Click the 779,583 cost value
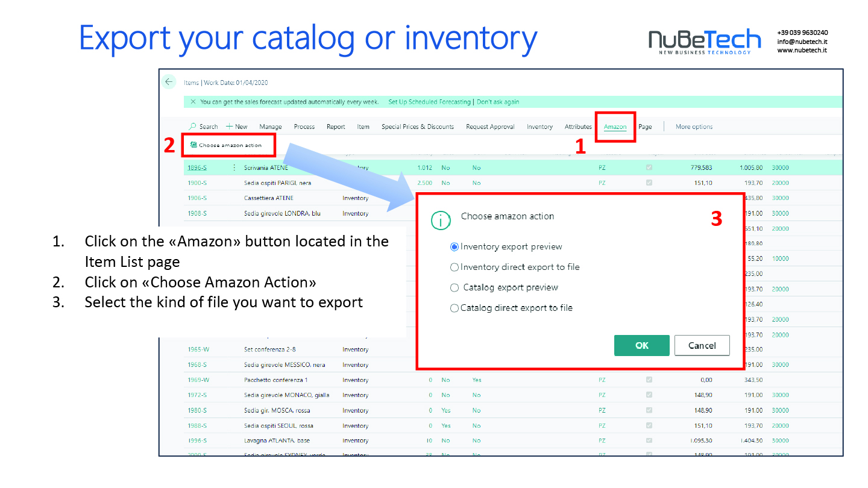 pyautogui.click(x=701, y=167)
